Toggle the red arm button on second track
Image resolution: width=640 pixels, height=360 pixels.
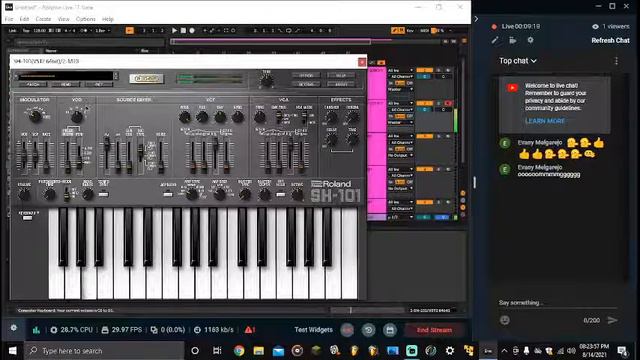[x=448, y=104]
